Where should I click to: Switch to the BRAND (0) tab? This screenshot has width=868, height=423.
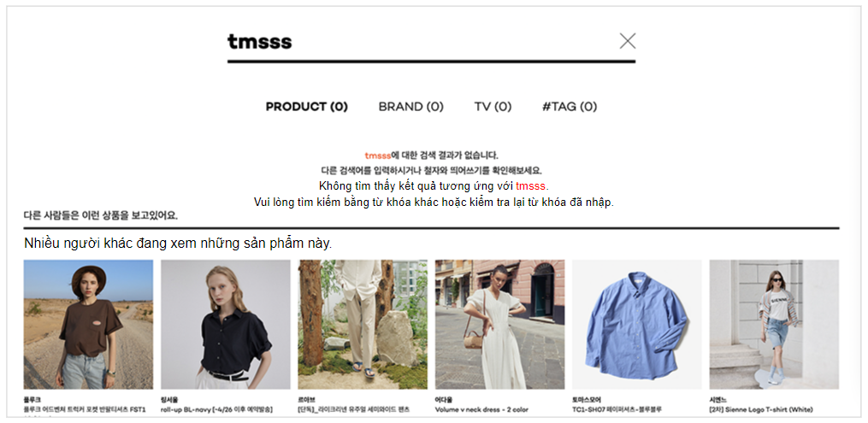click(410, 107)
